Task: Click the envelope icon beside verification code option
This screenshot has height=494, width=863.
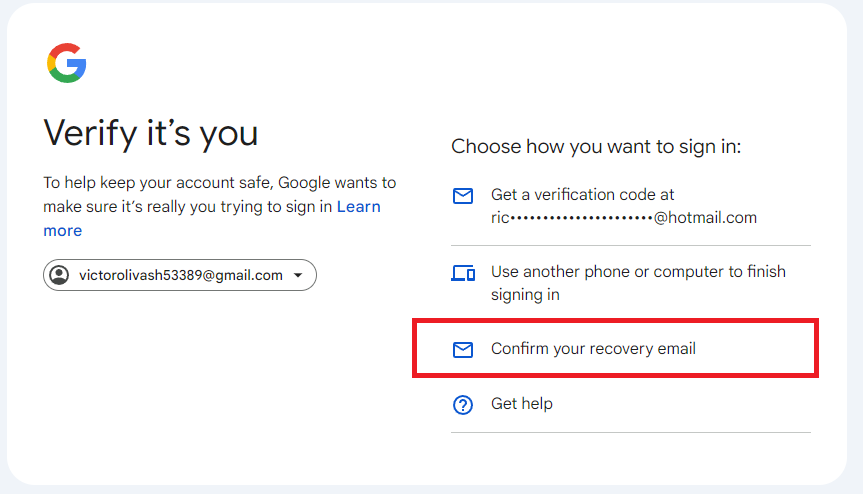Action: click(x=463, y=196)
